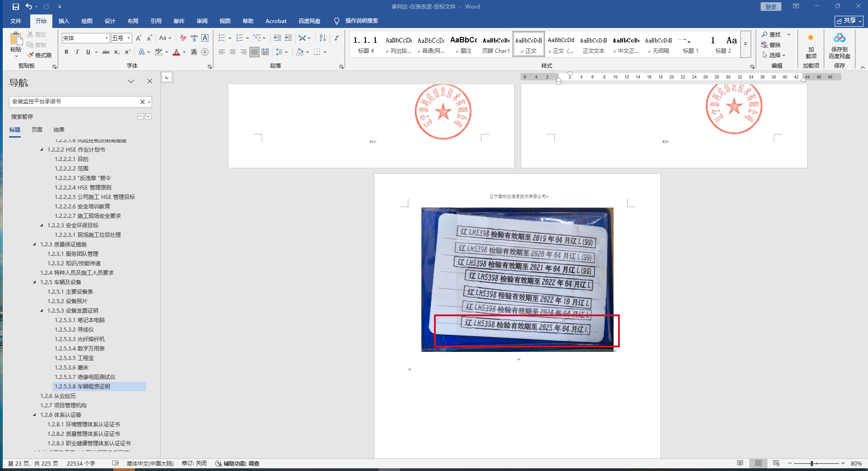Image resolution: width=868 pixels, height=471 pixels.
Task: Apply text highlight color
Action: 159,52
